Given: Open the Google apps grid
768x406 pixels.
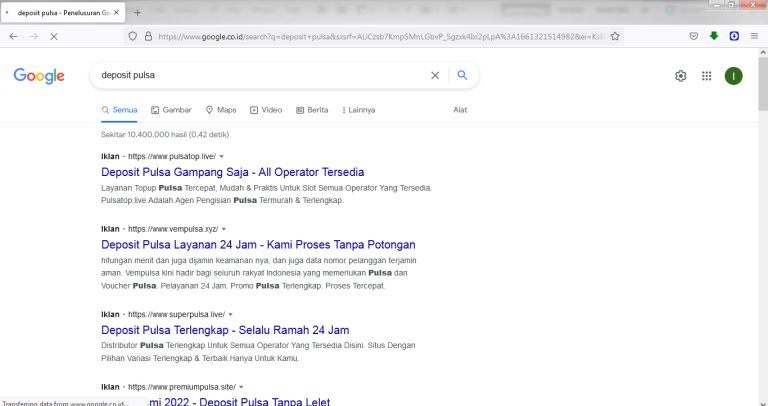Looking at the screenshot, I should coord(707,76).
